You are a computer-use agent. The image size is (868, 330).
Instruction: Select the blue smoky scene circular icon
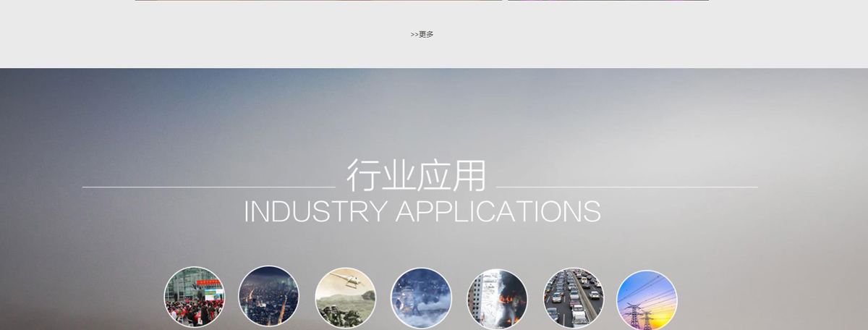(x=421, y=298)
